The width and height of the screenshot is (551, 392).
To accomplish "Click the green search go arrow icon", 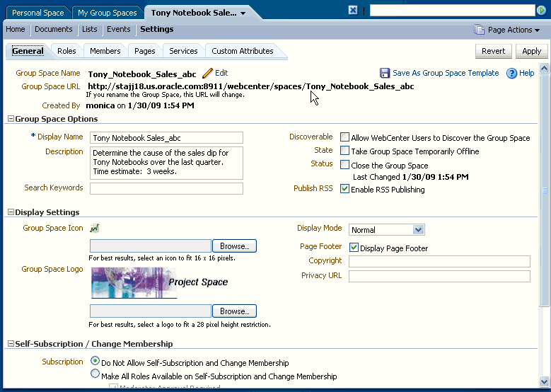I will pos(541,11).
